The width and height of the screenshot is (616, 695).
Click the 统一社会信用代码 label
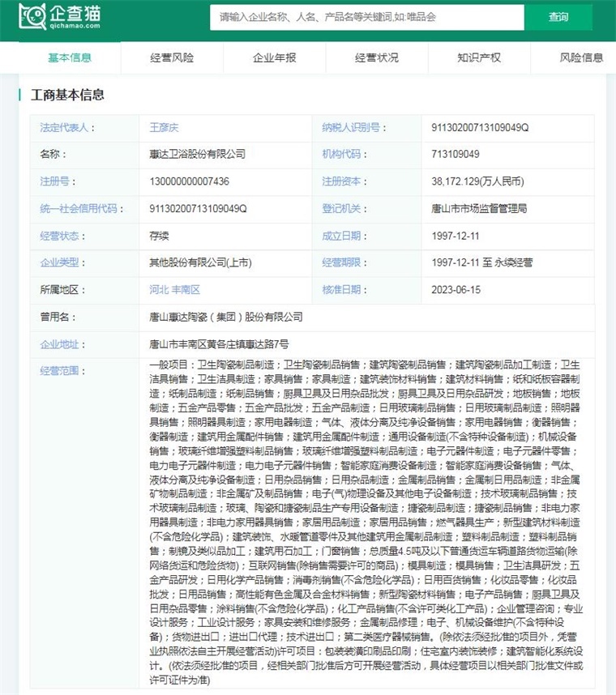pos(79,209)
